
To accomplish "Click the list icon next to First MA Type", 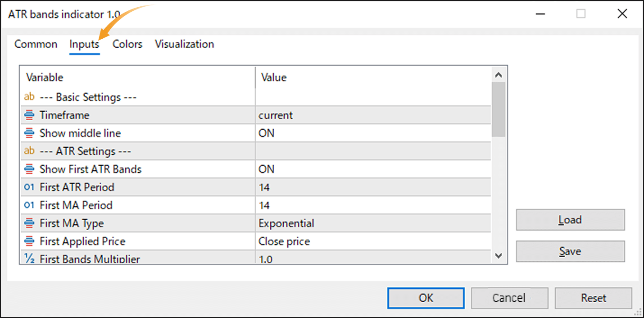I will point(29,223).
